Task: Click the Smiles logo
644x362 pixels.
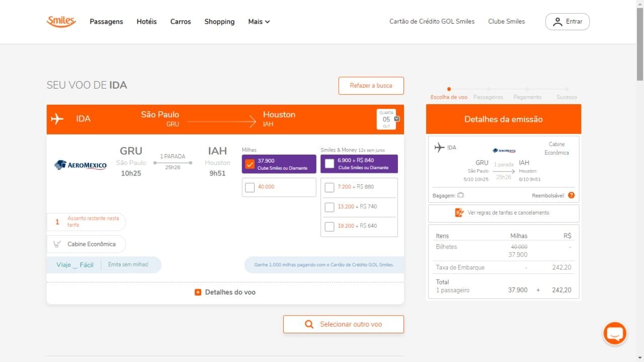Action: 61,21
